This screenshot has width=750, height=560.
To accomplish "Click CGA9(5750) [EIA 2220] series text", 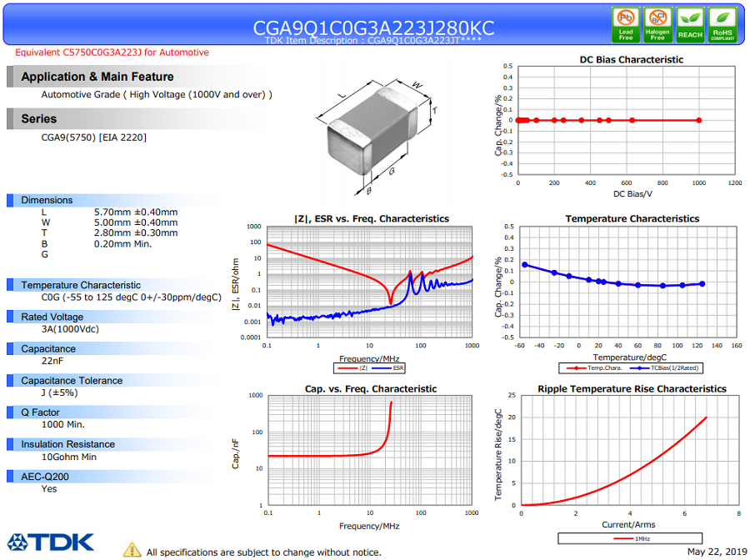I will tap(93, 137).
